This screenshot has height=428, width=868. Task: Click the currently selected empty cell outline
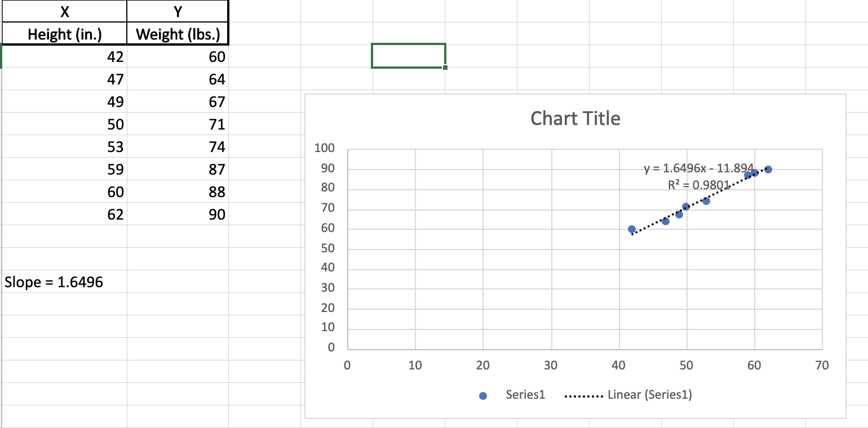[409, 56]
